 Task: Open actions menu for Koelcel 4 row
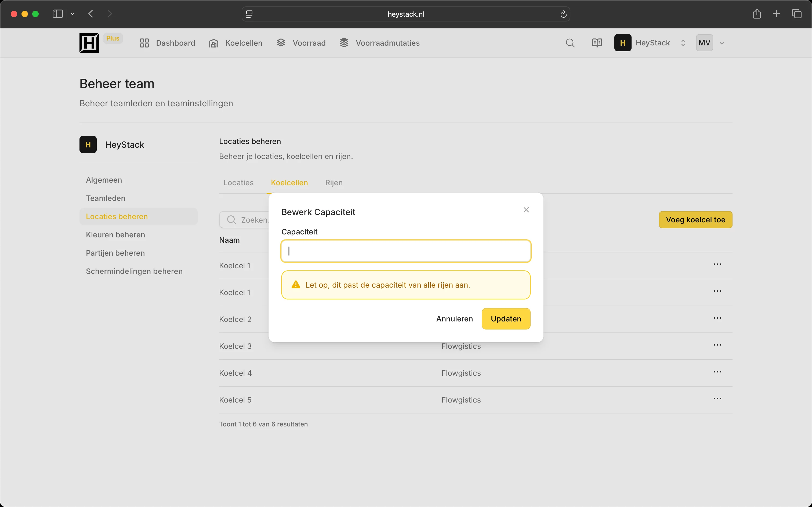coord(717,372)
